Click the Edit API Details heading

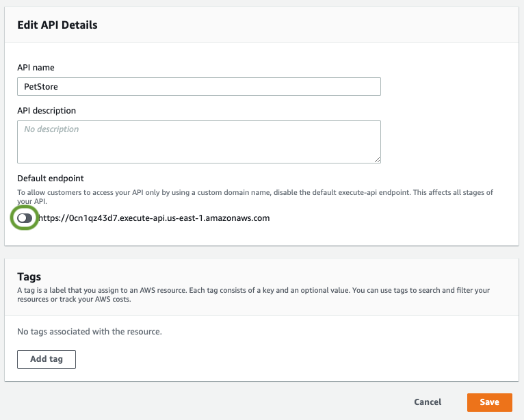coord(57,25)
